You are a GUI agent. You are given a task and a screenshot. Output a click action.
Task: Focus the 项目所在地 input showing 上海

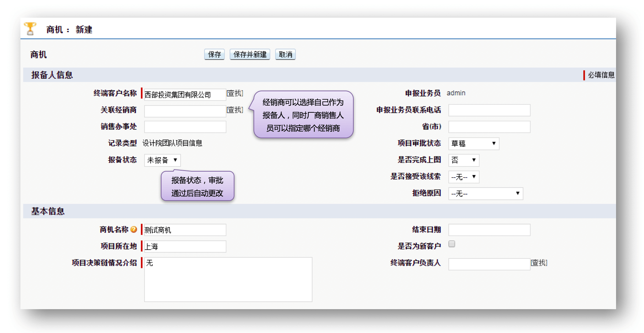point(185,247)
